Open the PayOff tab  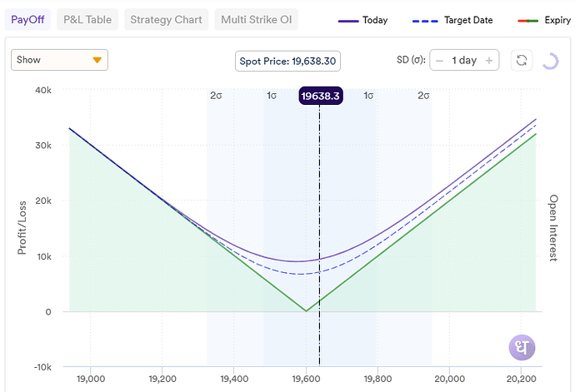[x=27, y=19]
